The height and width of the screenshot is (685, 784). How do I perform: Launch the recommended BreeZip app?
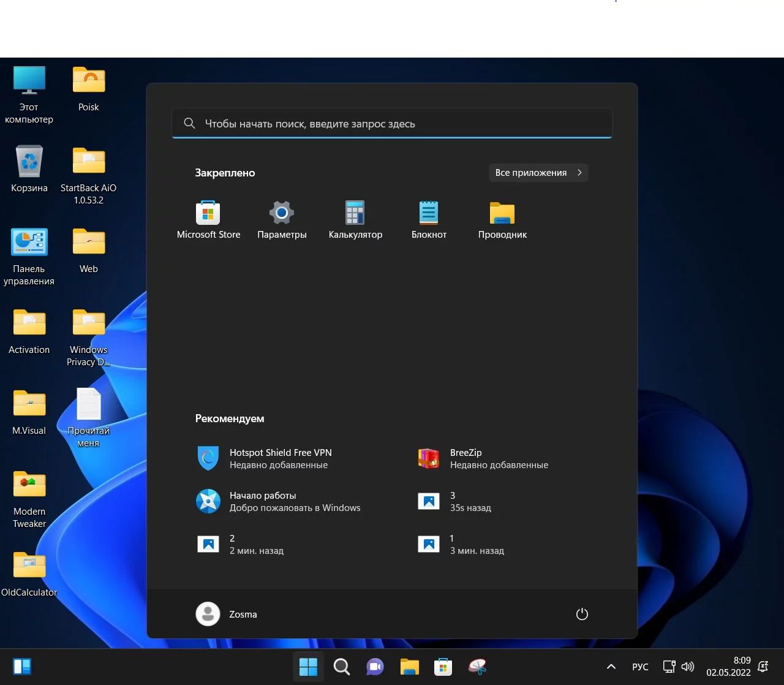point(484,458)
